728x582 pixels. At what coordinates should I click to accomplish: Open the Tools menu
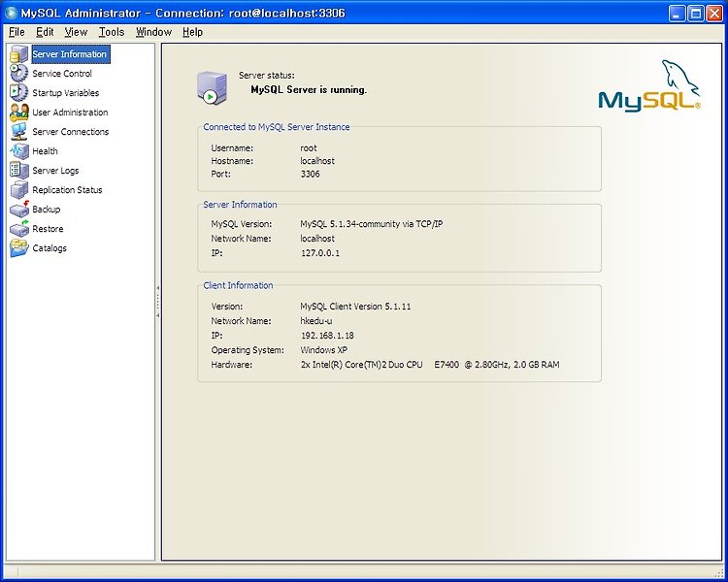point(112,32)
